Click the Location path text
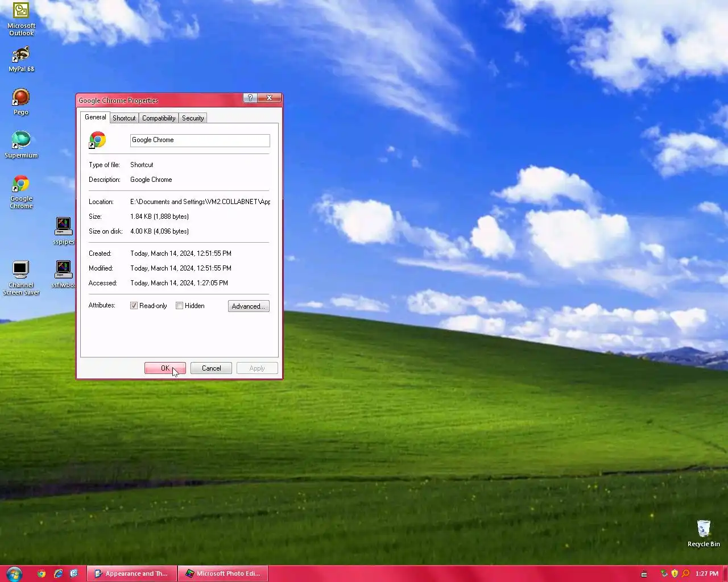728x582 pixels. (x=200, y=202)
